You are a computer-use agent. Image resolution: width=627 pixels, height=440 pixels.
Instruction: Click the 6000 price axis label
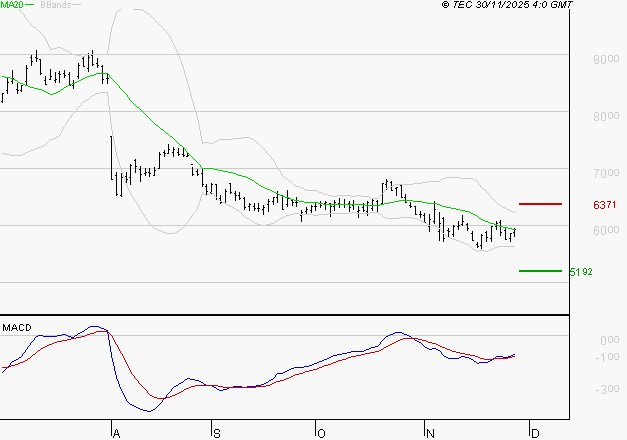tap(606, 230)
